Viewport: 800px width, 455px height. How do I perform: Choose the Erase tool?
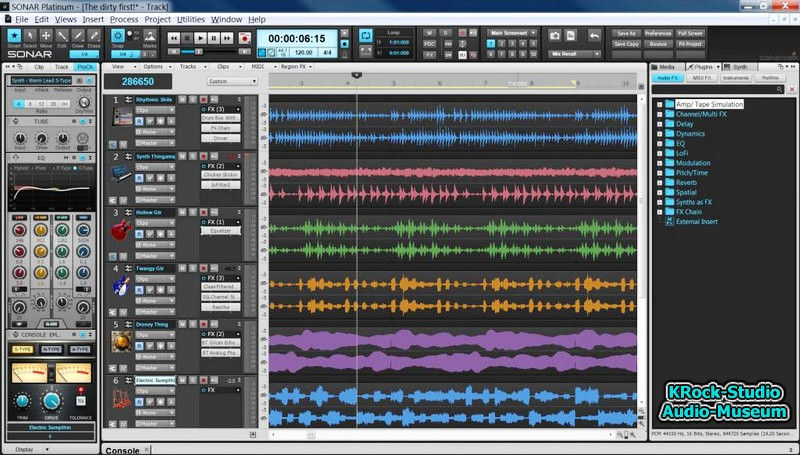pos(93,36)
